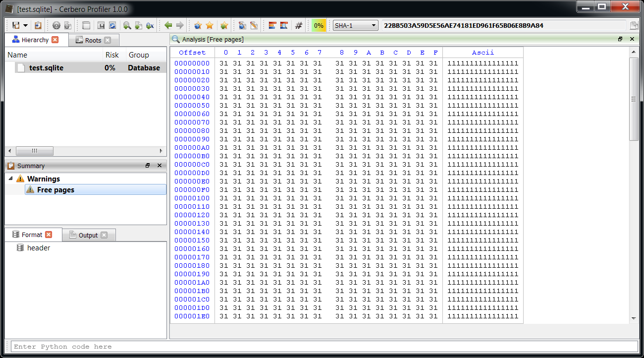Click the bars-with-magnifier toolbar icon

pos(284,25)
